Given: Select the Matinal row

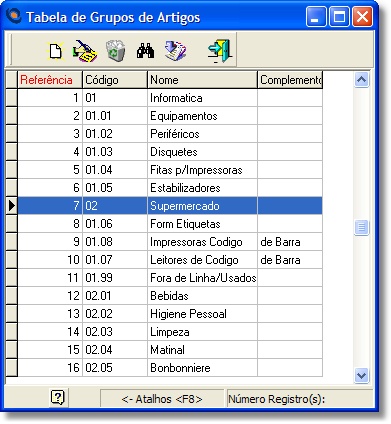Looking at the screenshot, I should [170, 350].
